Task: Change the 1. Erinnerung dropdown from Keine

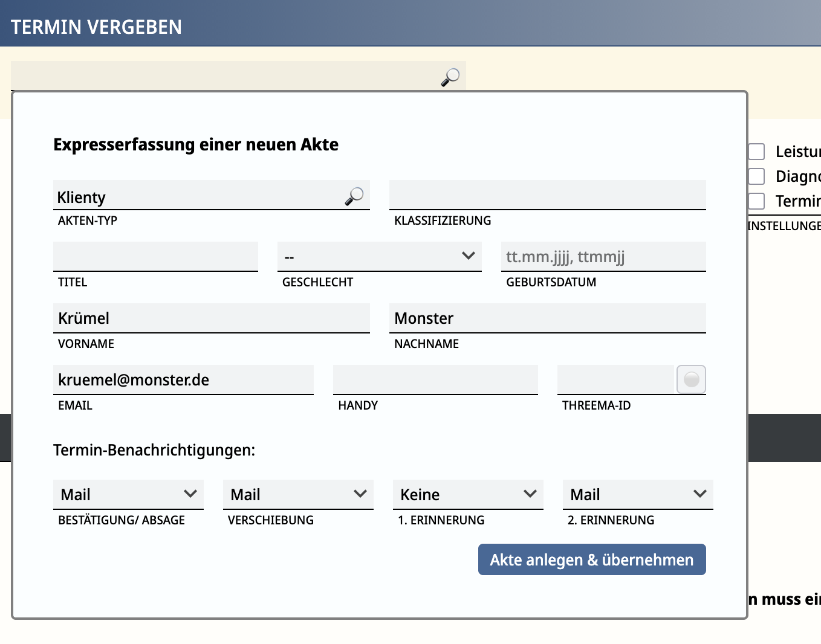Action: (x=468, y=494)
